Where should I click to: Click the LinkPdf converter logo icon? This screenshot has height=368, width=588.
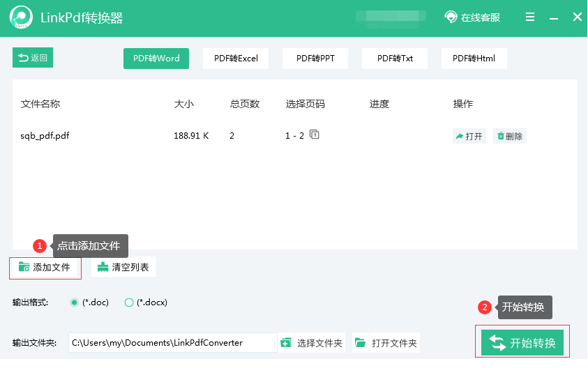tap(21, 17)
